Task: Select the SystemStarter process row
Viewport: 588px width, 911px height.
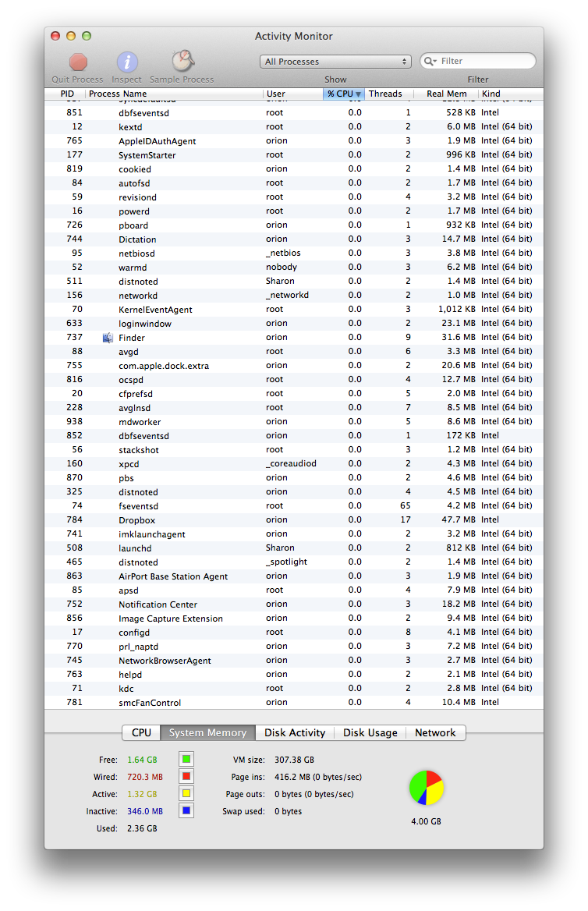Action: tap(294, 155)
